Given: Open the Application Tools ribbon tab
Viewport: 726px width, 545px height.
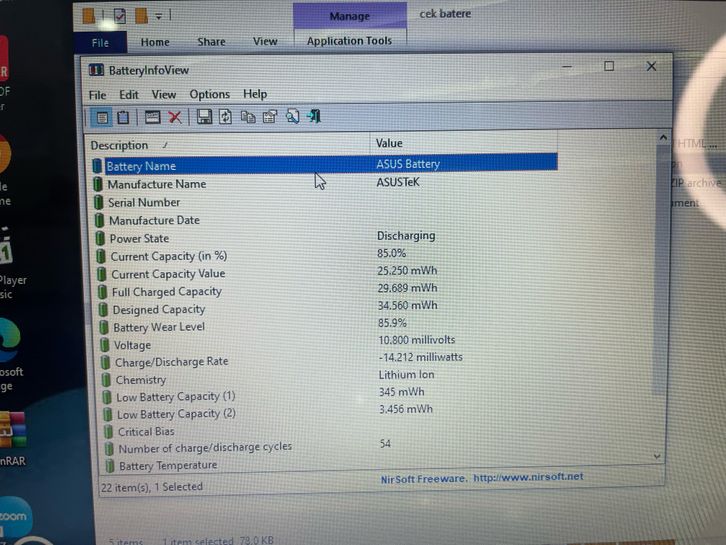Looking at the screenshot, I should (349, 41).
